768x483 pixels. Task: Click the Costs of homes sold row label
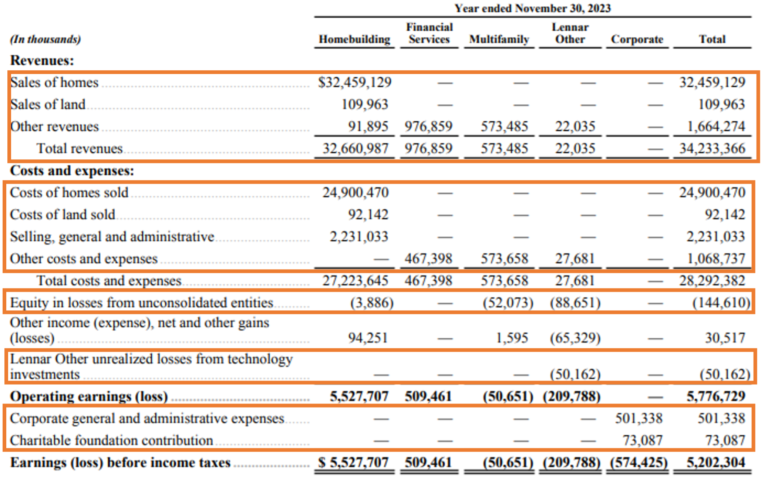(x=69, y=192)
